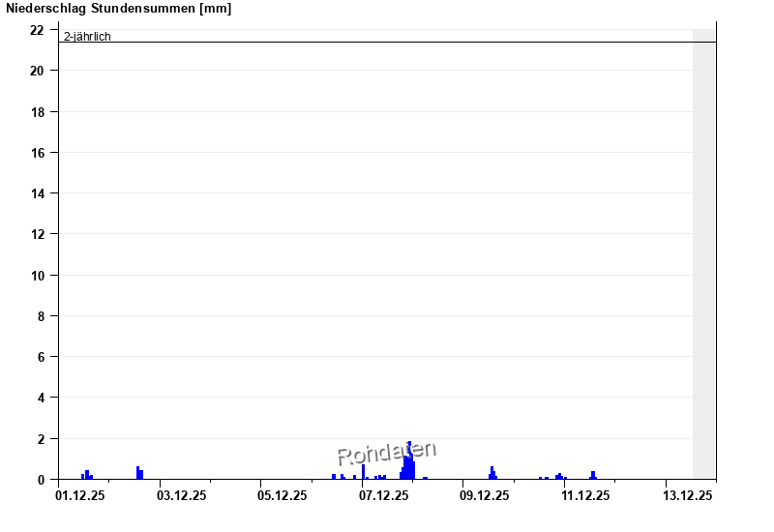Click the '2-jährlich' threshold label

coord(87,37)
